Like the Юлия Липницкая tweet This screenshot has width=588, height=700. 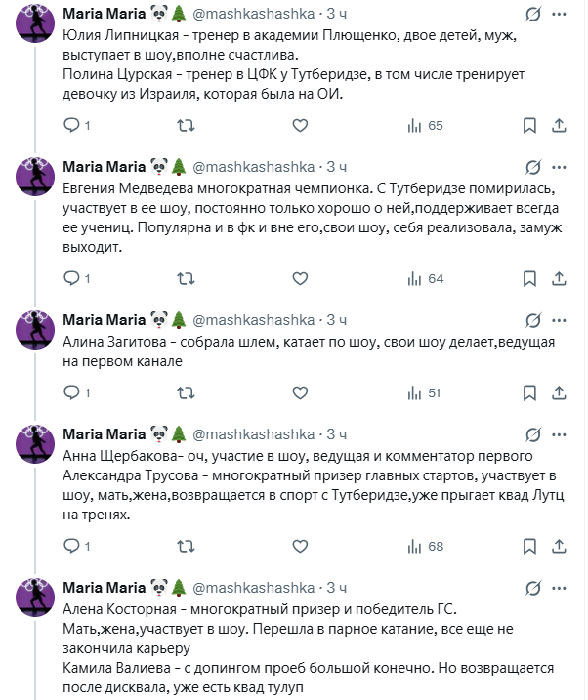[x=299, y=125]
